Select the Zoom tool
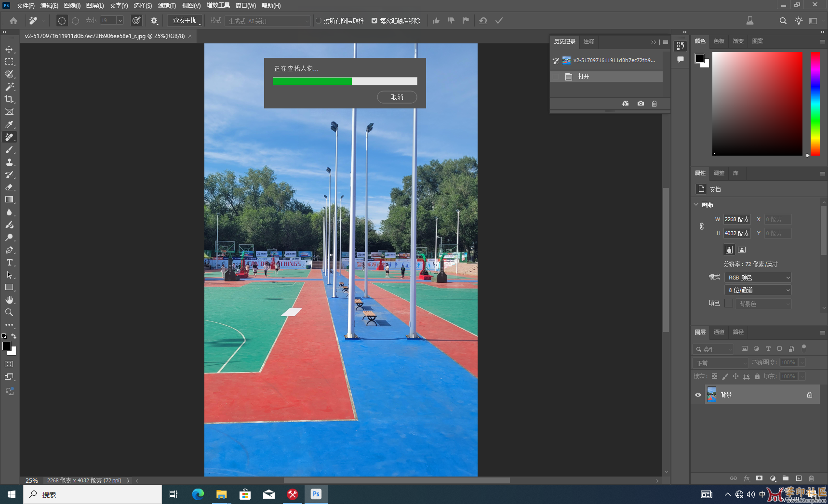Viewport: 828px width, 504px height. point(9,312)
